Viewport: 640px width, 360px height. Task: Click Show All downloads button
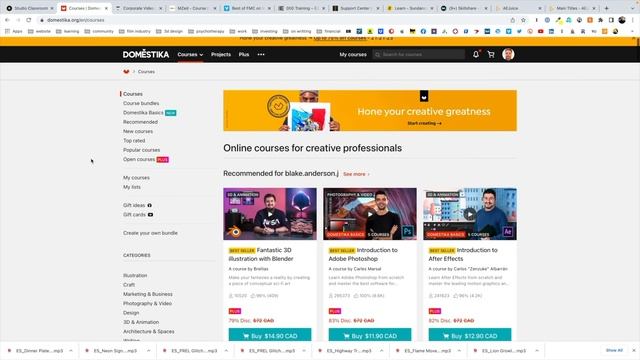coord(614,350)
